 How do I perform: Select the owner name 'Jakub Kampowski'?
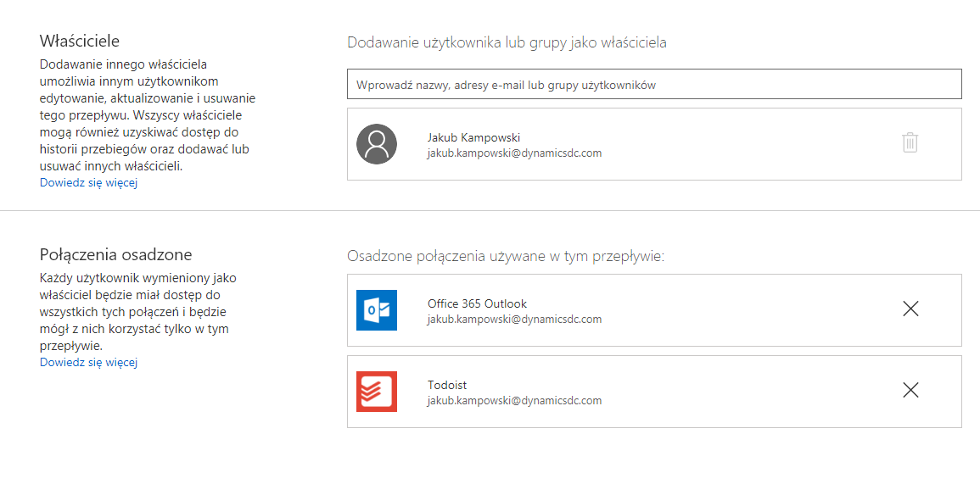coord(473,137)
